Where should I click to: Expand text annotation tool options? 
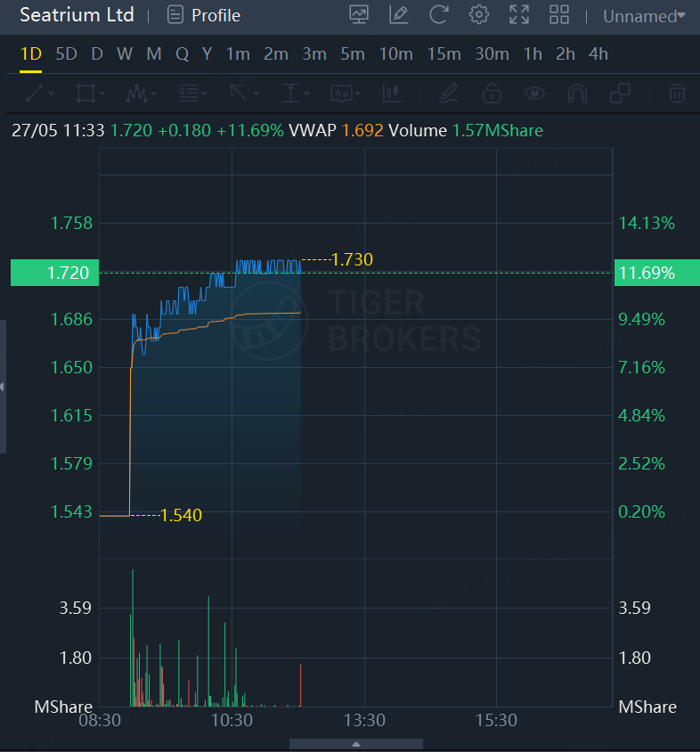click(x=358, y=94)
